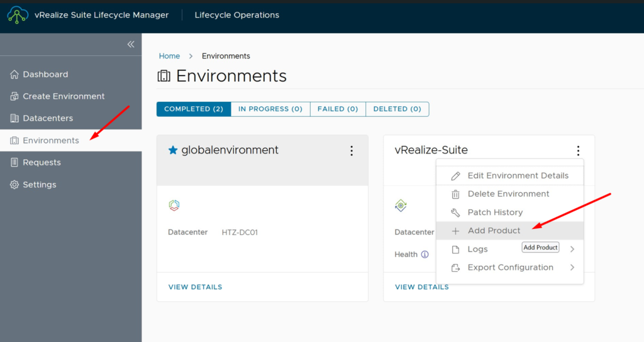Image resolution: width=644 pixels, height=342 pixels.
Task: Open Requests in sidebar
Action: point(70,162)
